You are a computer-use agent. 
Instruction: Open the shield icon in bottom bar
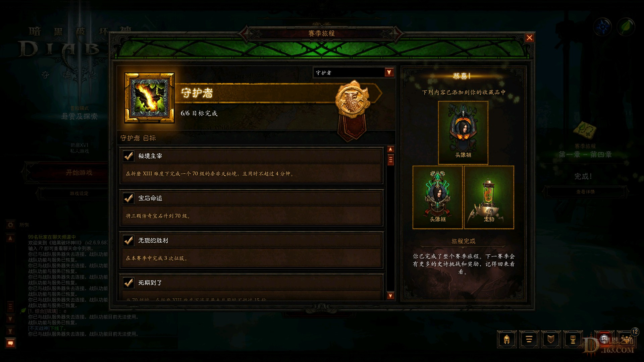click(x=551, y=340)
